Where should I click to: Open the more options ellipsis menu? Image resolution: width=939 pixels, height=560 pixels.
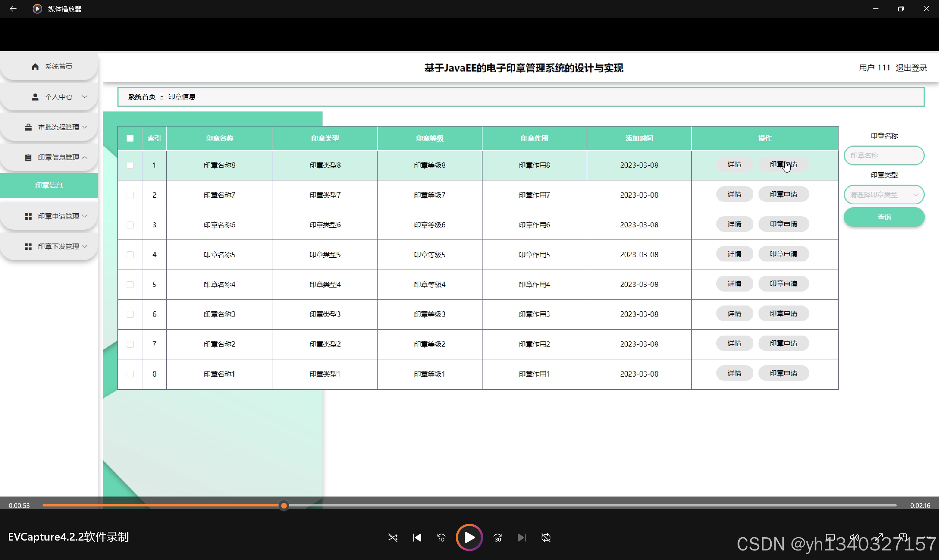[927, 537]
